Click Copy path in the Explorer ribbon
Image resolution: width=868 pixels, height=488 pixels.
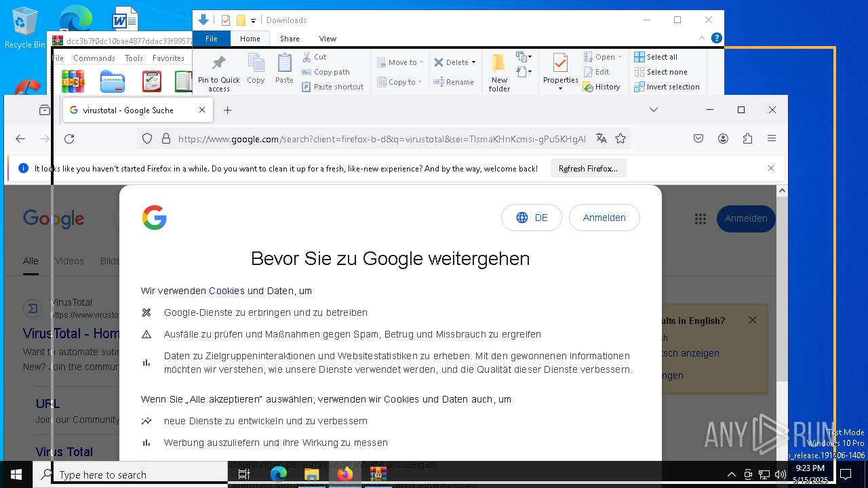(x=325, y=72)
